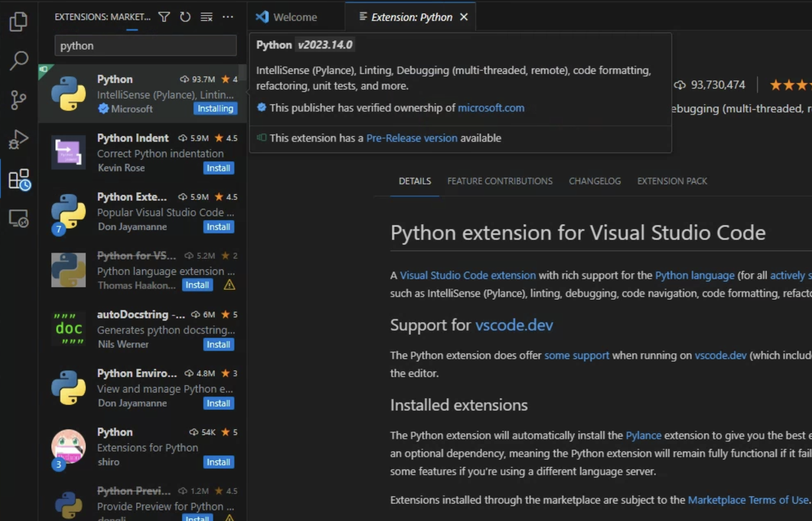Clear extensions search results icon

coord(207,17)
